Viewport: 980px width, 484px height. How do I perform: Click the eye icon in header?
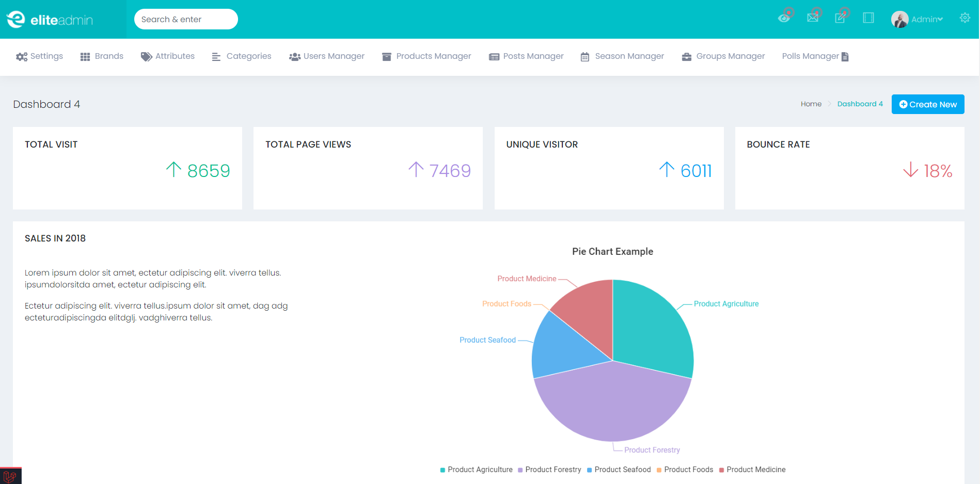[x=784, y=19]
